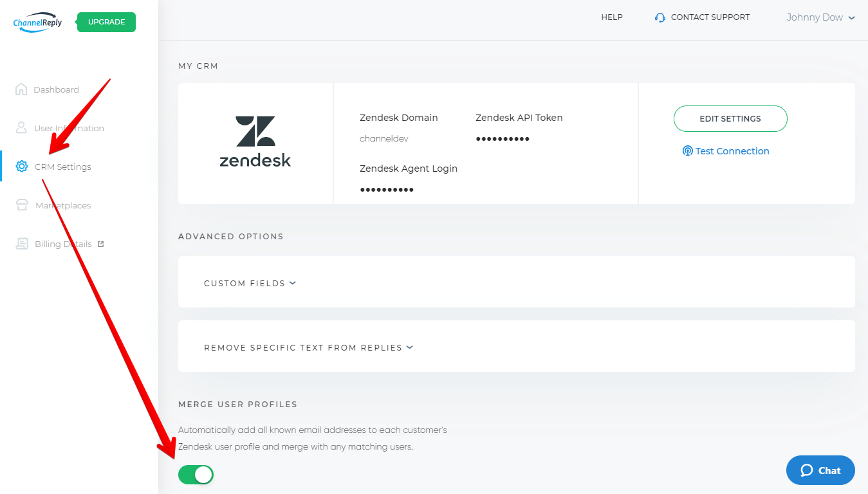This screenshot has height=494, width=868.
Task: Open the Chat widget button
Action: [820, 470]
